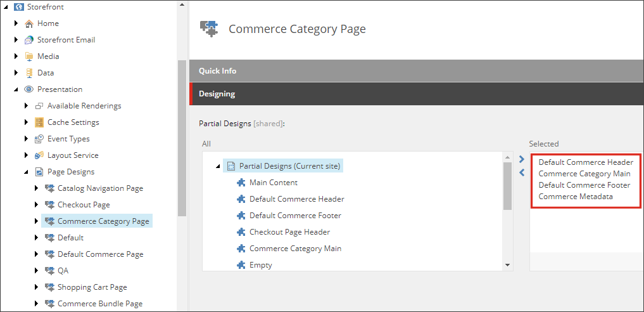Move selected item right with blue arrow
The image size is (644, 312).
coord(522,159)
